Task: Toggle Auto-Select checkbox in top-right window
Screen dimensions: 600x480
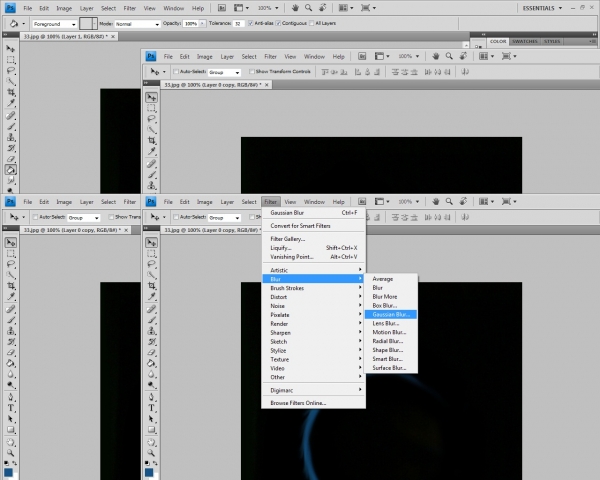Action: click(x=176, y=72)
